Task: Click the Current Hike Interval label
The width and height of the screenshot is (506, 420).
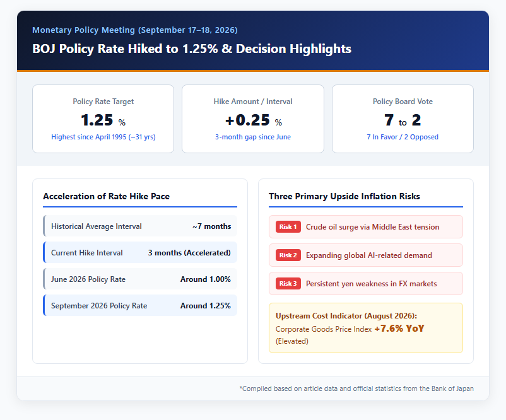Action: 87,253
